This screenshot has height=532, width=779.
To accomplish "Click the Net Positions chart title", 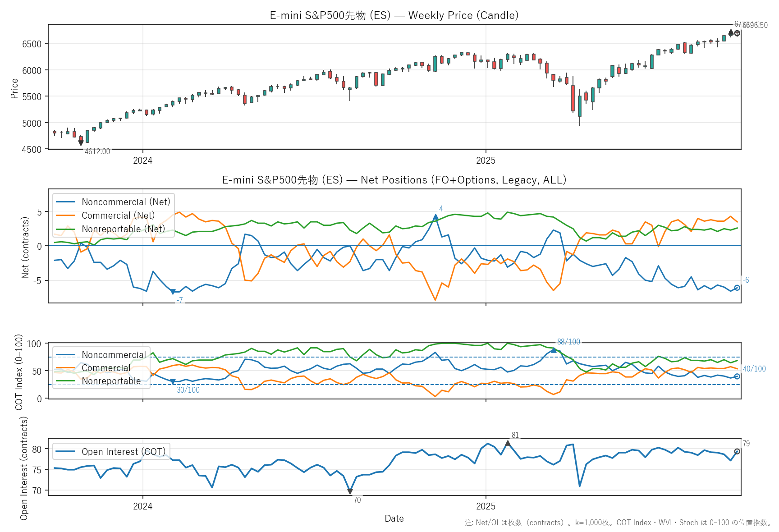I will (x=394, y=180).
